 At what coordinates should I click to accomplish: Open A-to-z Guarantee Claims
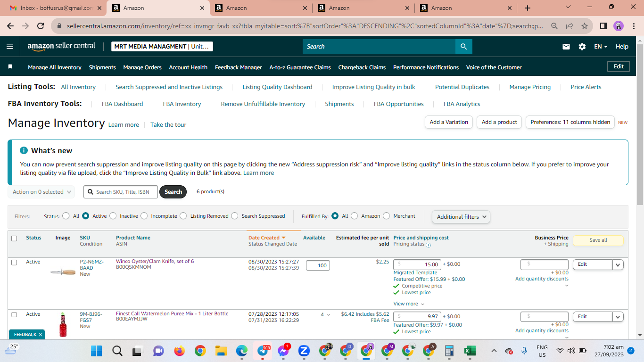pos(300,67)
